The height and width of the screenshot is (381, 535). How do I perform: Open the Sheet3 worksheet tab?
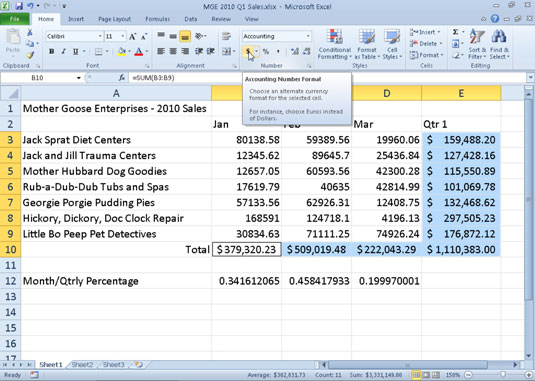[114, 365]
